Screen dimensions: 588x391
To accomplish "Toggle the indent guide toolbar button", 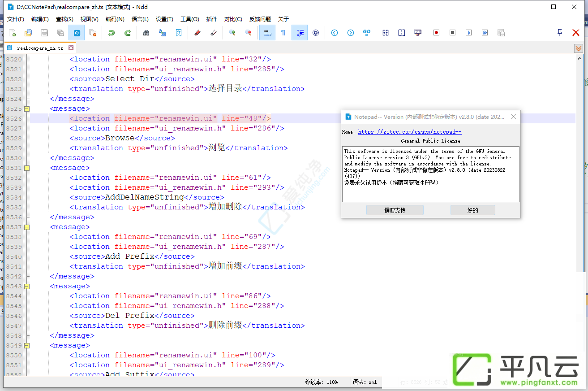I will (x=300, y=33).
